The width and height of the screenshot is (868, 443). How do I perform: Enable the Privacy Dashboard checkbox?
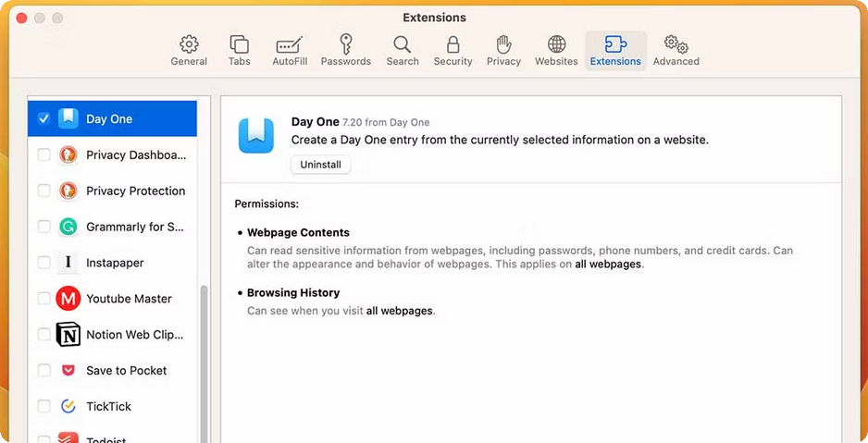(x=43, y=154)
